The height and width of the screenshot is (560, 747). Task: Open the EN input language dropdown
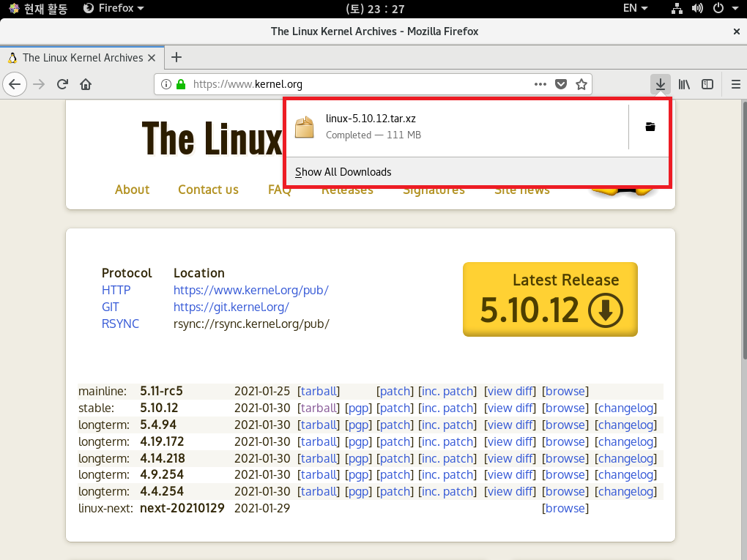click(636, 9)
